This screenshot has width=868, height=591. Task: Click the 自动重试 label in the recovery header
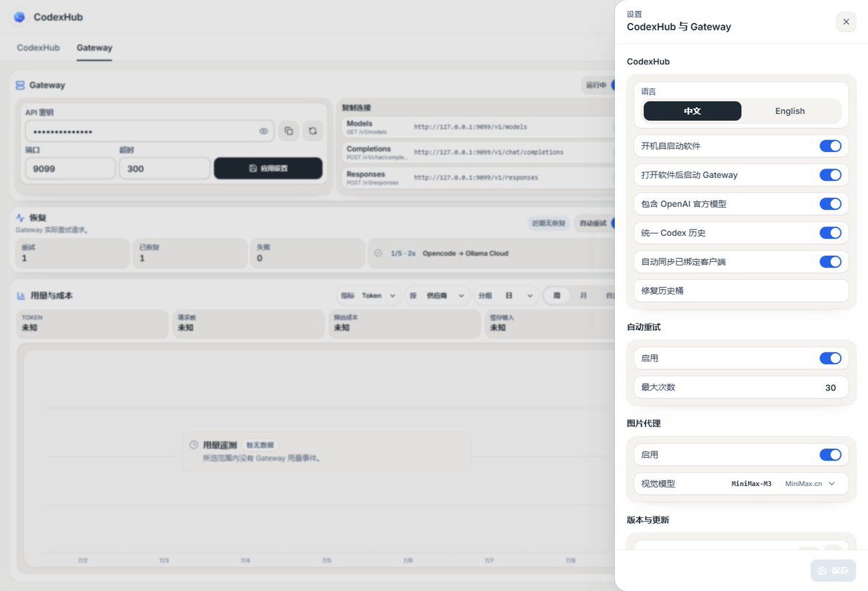(x=592, y=224)
